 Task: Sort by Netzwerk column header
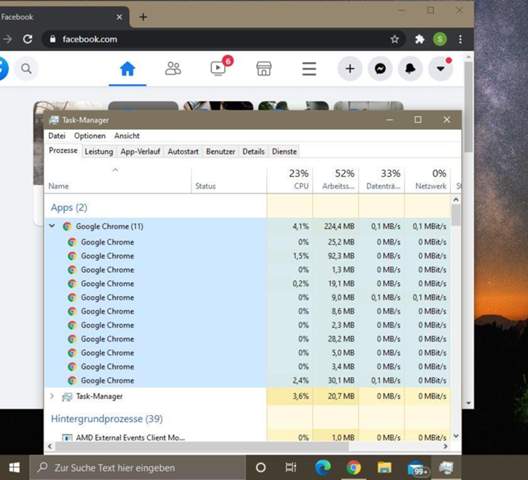pyautogui.click(x=428, y=180)
